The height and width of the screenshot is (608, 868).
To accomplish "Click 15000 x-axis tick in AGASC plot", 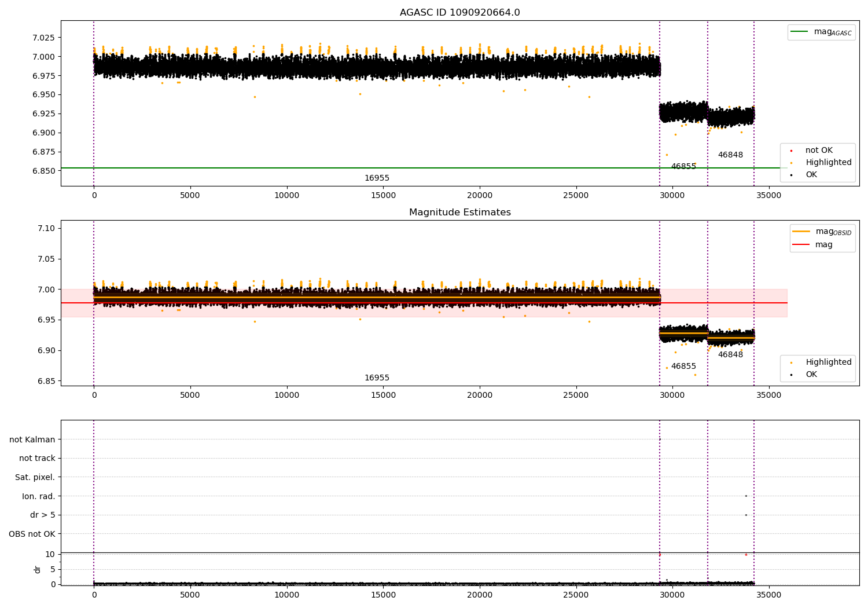I will click(383, 196).
